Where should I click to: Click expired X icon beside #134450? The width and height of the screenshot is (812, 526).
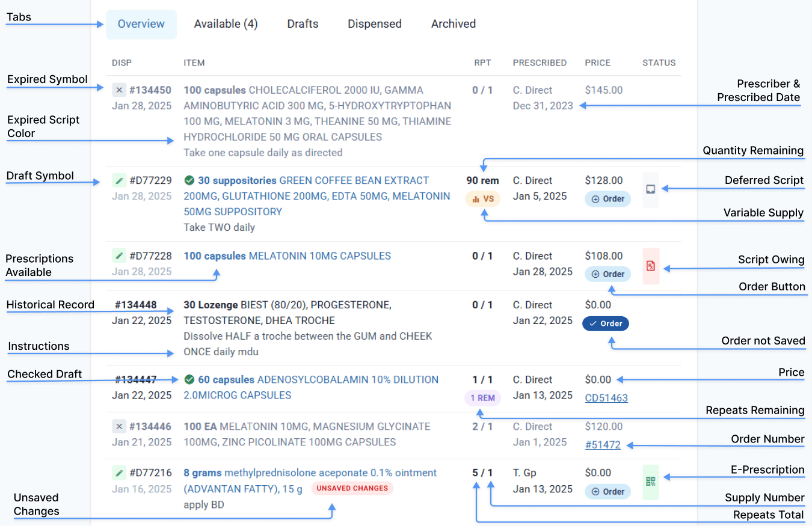pyautogui.click(x=119, y=90)
